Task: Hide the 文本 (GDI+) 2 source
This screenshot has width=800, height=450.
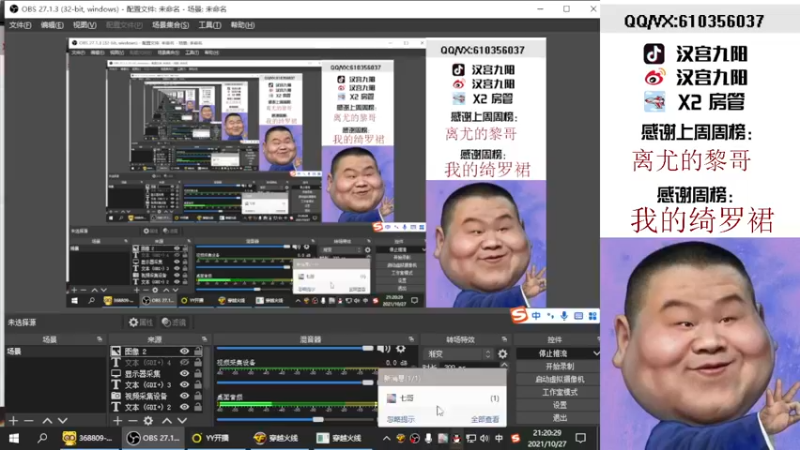Action: 184,407
